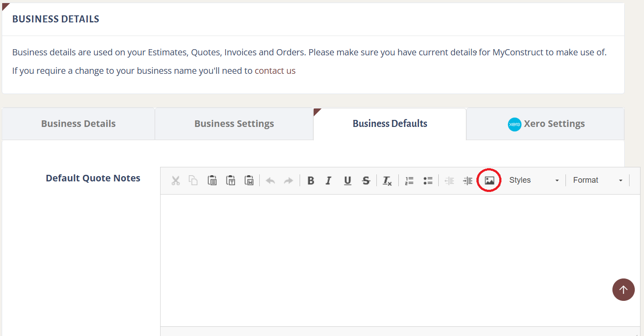Image resolution: width=644 pixels, height=336 pixels.
Task: Toggle bold formatting
Action: (x=311, y=181)
